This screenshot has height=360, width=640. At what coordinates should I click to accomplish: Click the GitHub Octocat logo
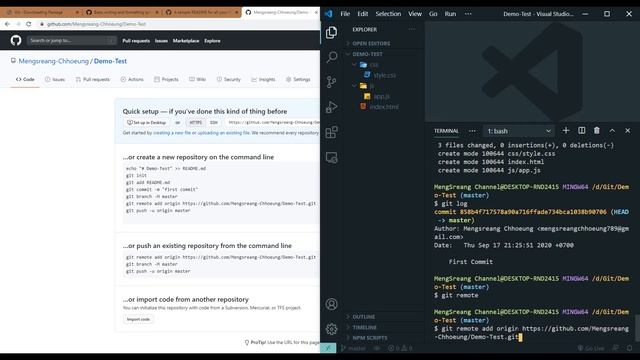pos(16,40)
